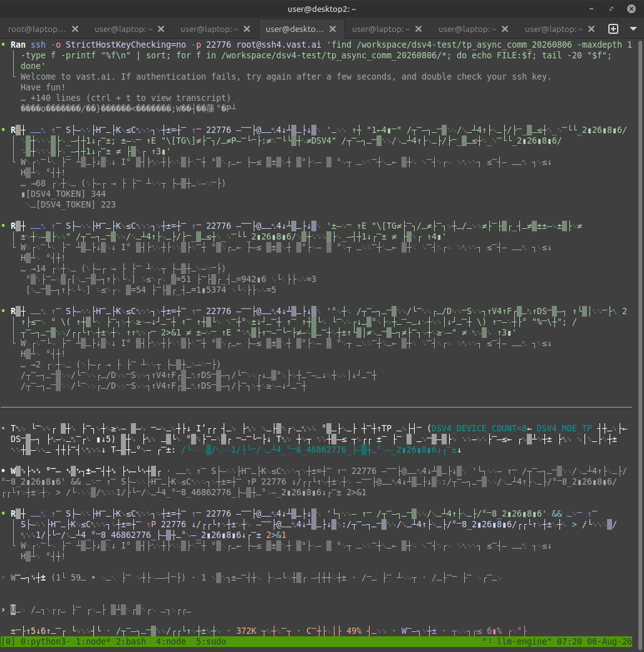Maximize the terminal window
Image resolution: width=644 pixels, height=652 pixels.
point(611,9)
